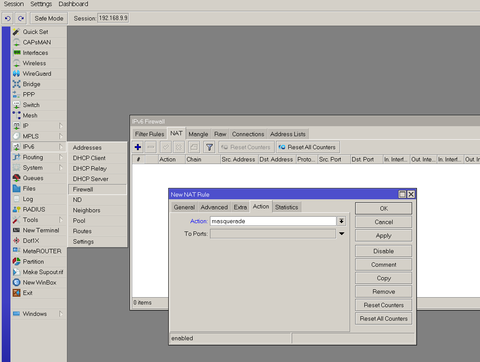This screenshot has height=362, width=480.
Task: Click the filter funnel icon
Action: pyautogui.click(x=209, y=147)
